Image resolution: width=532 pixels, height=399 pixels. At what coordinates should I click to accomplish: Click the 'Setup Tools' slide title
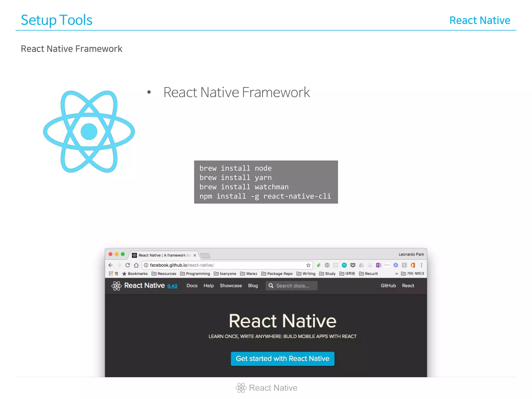click(57, 20)
